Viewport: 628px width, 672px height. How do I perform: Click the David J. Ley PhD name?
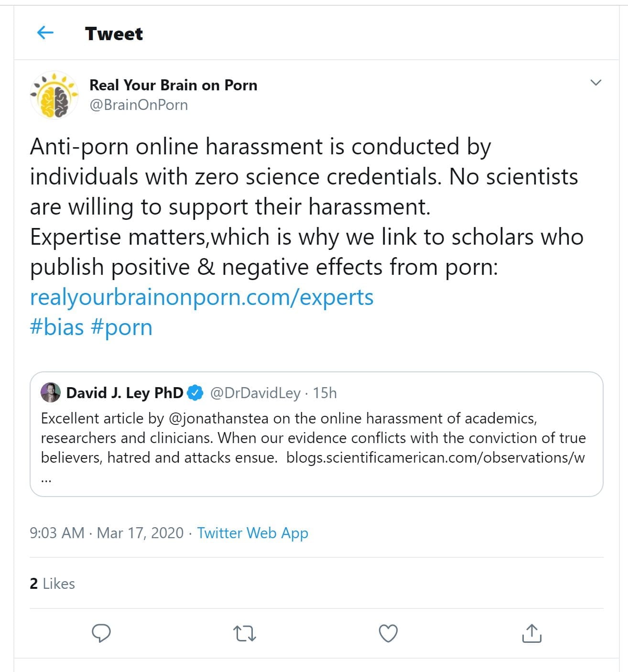click(124, 393)
